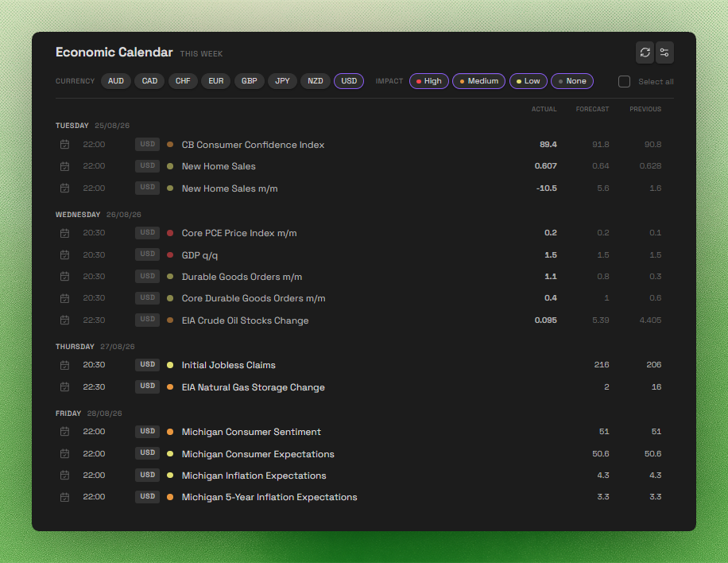Toggle the GBP currency filter
728x563 pixels.
tap(250, 81)
